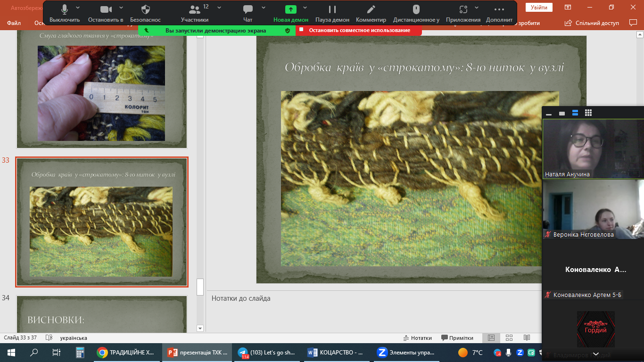Image resolution: width=644 pixels, height=362 pixels.
Task: Open Zoom Безопасность shield menu
Action: pyautogui.click(x=146, y=14)
